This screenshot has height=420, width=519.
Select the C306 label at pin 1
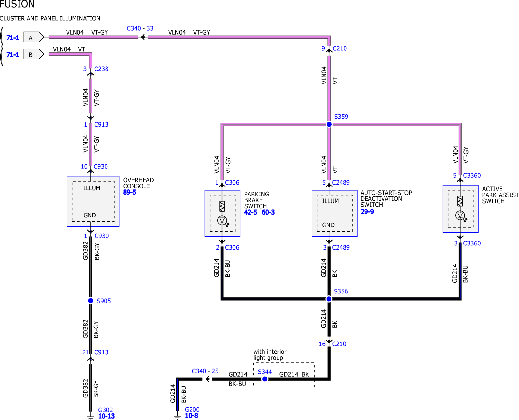(232, 183)
